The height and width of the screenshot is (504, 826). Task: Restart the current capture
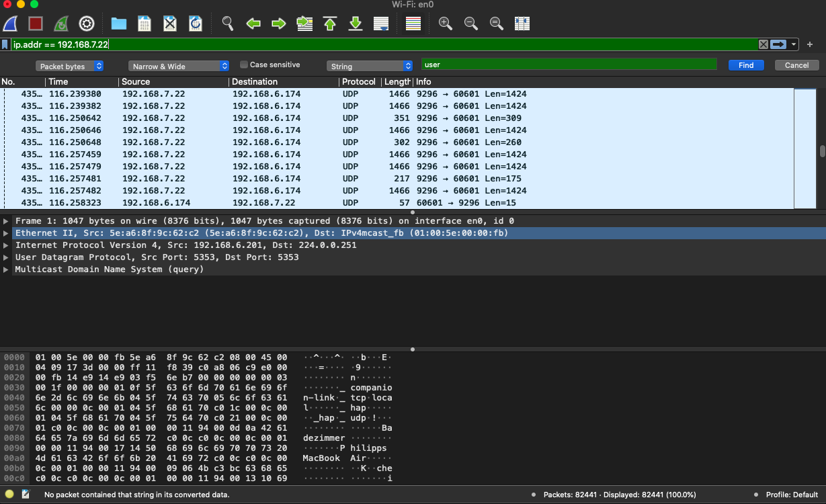tap(61, 24)
